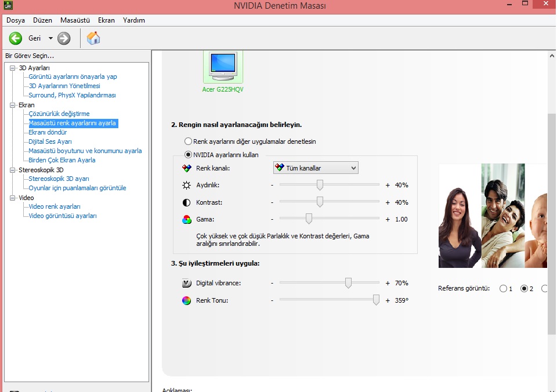Open the 'Tüm kanallar' channel dropdown
Screen dimensions: 557x392
tap(316, 168)
